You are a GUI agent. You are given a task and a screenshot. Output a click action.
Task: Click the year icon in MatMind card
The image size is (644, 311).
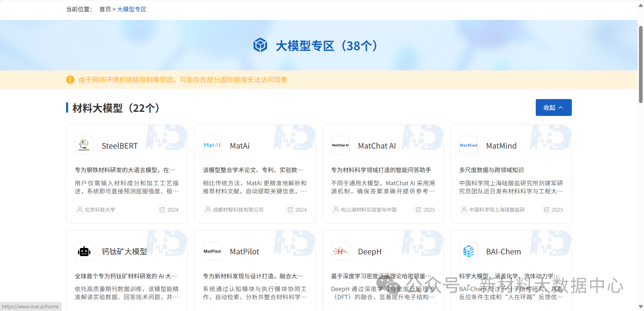pyautogui.click(x=547, y=210)
